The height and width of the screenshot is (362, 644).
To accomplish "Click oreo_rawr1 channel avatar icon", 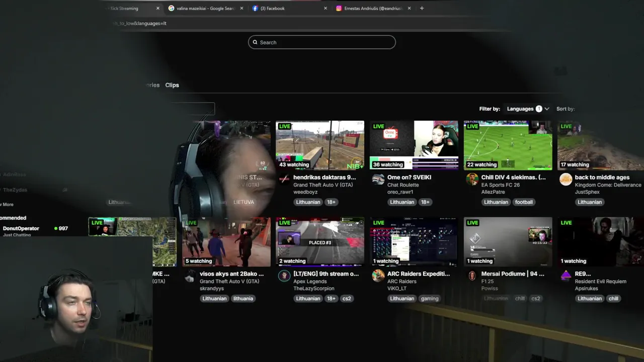I will [378, 179].
